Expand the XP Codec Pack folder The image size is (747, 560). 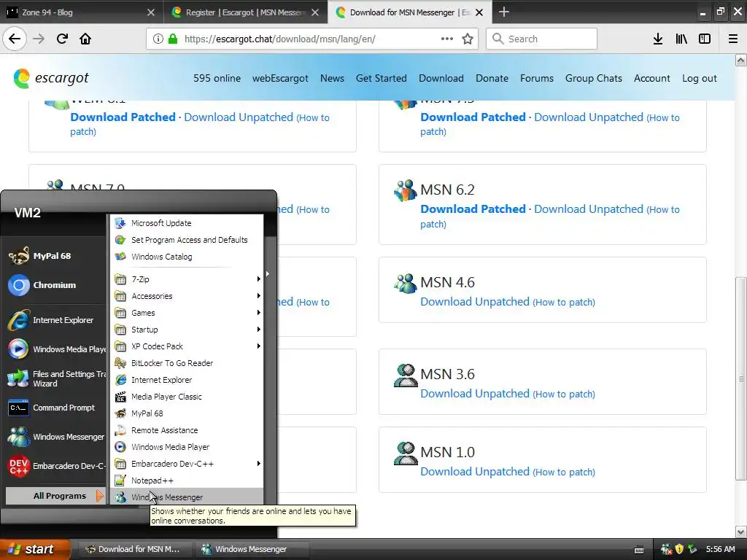click(187, 346)
